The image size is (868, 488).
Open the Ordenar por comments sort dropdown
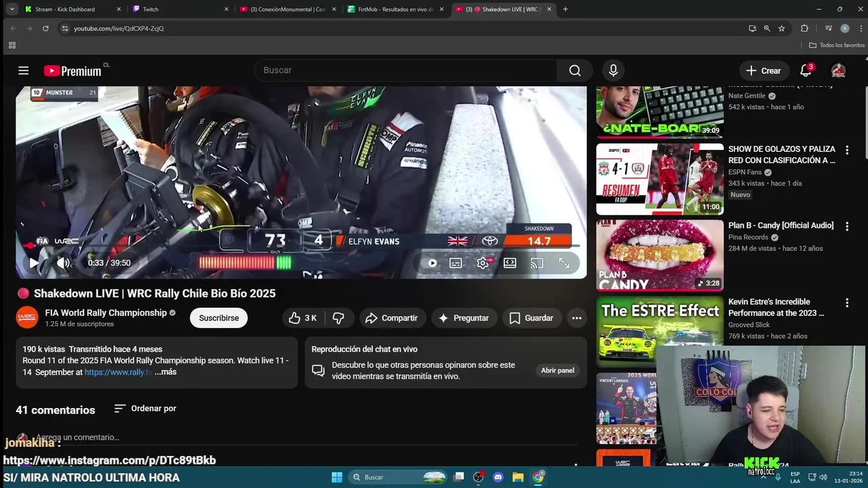(x=145, y=409)
